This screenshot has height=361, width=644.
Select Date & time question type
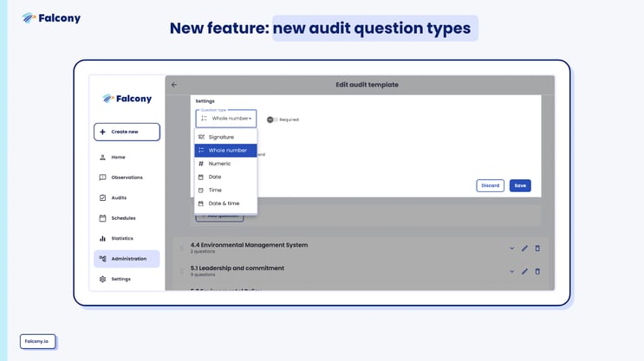pos(224,203)
